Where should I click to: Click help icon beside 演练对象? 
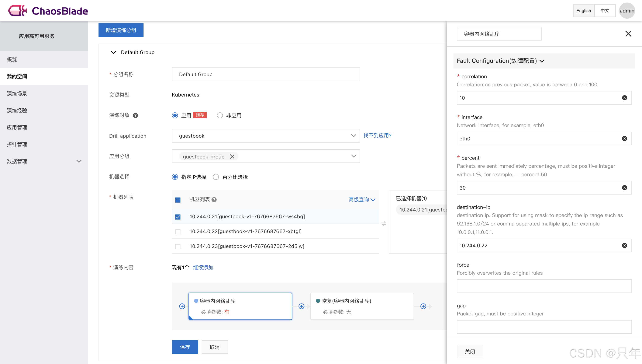pyautogui.click(x=135, y=115)
